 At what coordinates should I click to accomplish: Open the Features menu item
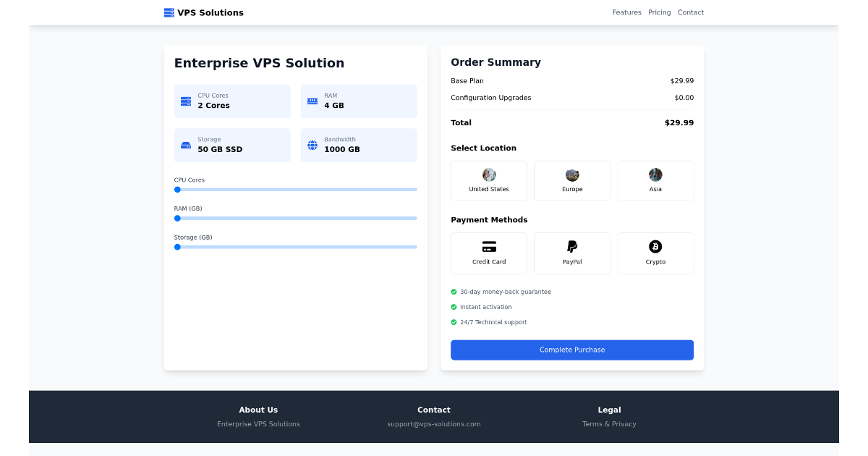coord(626,12)
